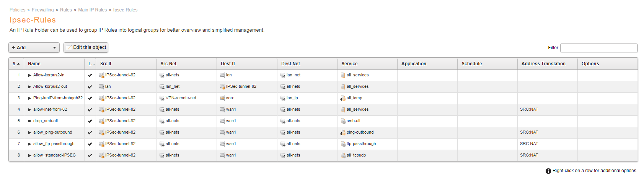Click the VPN-remote-net network icon
Image resolution: width=644 pixels, height=176 pixels.
162,98
